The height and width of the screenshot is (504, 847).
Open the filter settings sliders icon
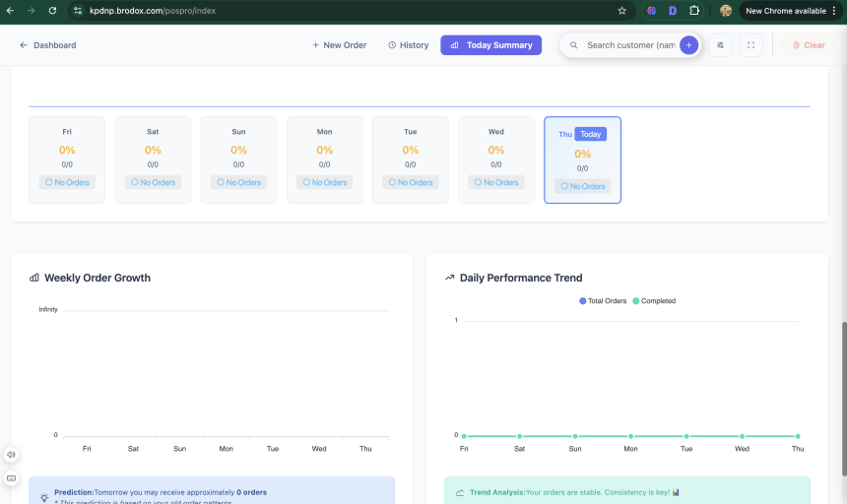(720, 45)
